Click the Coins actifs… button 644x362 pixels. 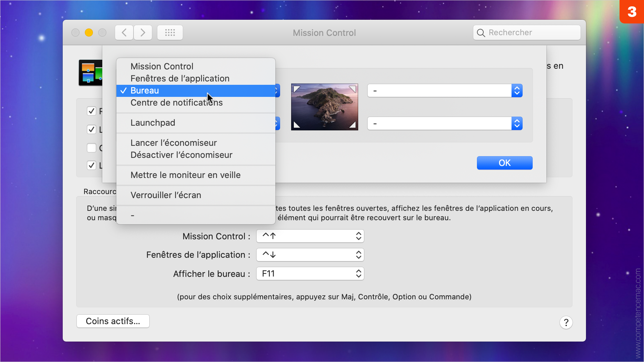point(113,321)
